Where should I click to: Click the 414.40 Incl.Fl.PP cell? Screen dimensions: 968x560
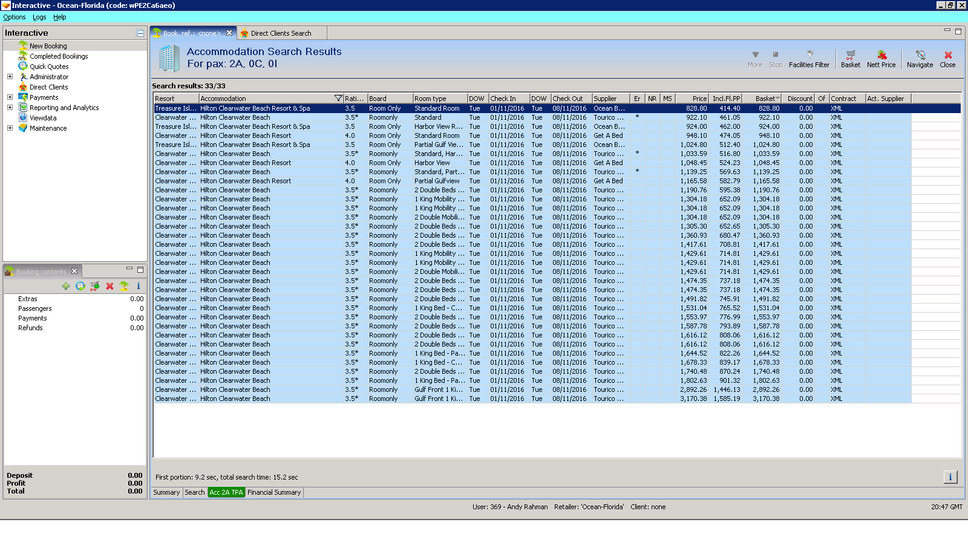727,108
